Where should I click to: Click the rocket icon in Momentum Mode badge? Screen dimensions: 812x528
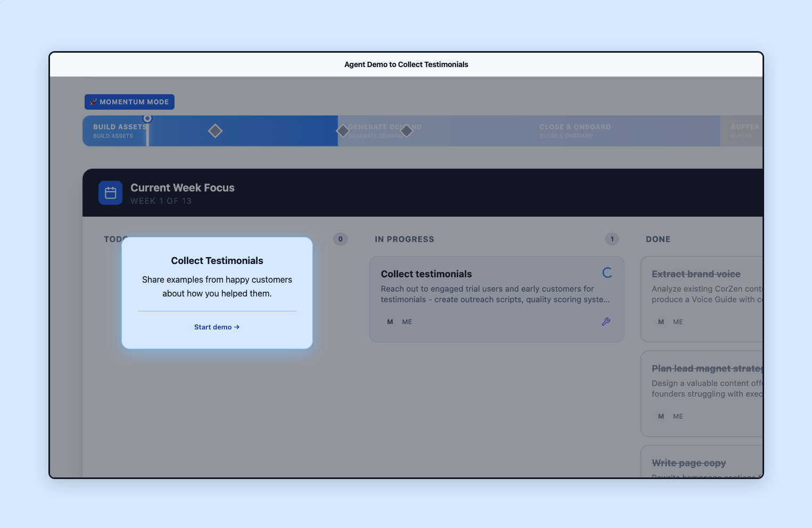tap(93, 102)
